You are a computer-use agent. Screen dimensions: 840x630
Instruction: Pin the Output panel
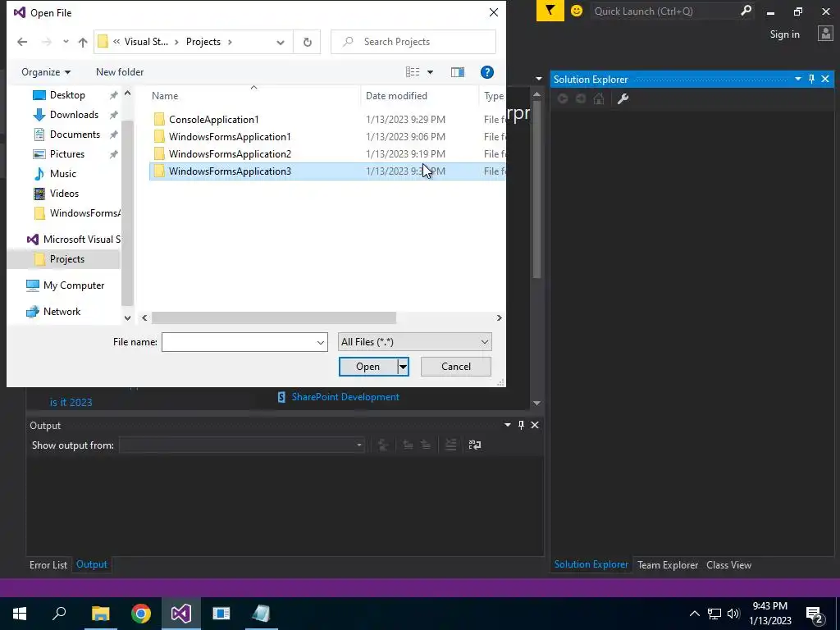coord(521,425)
